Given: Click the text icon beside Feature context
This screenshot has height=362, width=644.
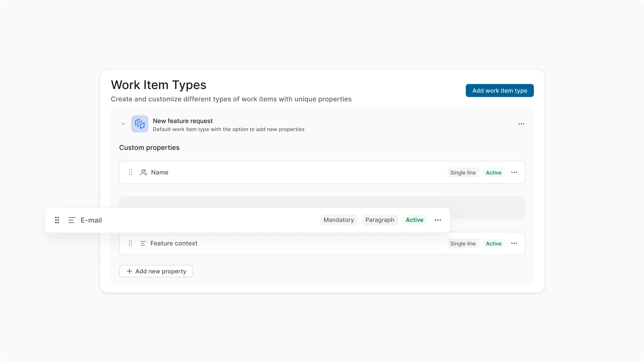Looking at the screenshot, I should point(143,243).
